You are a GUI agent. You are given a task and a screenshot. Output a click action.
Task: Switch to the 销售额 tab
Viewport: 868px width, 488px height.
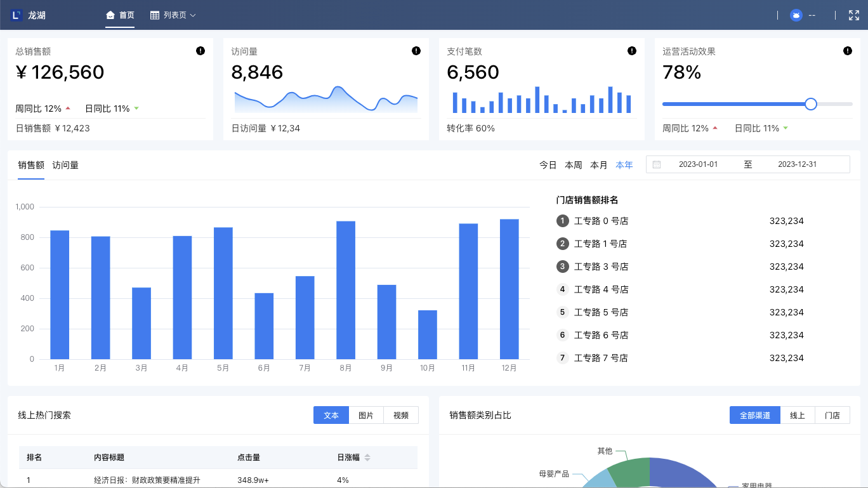point(31,165)
